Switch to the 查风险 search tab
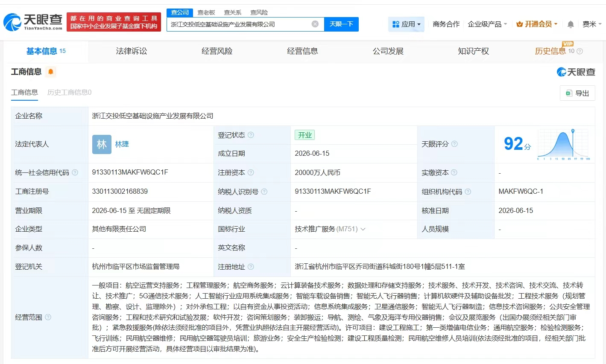The width and height of the screenshot is (606, 364). (x=259, y=12)
